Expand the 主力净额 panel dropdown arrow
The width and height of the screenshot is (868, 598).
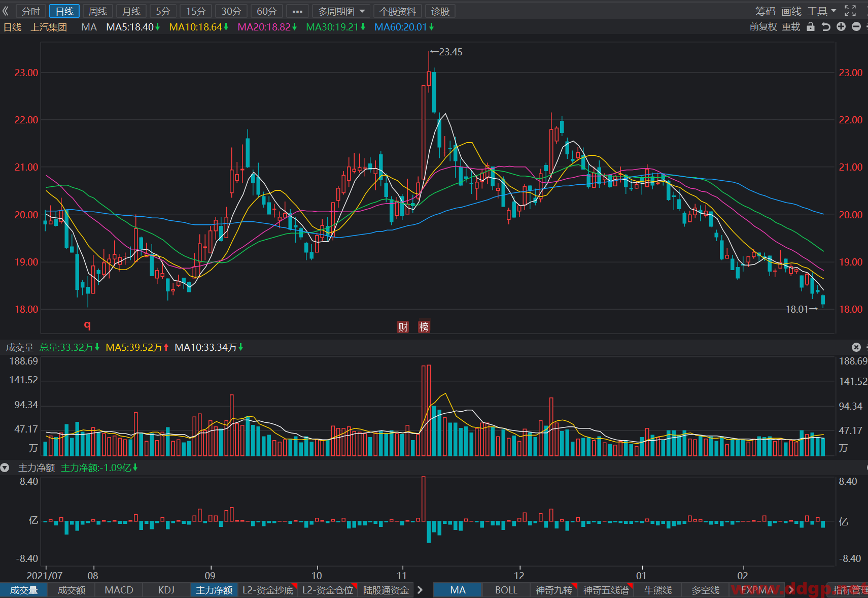point(5,468)
